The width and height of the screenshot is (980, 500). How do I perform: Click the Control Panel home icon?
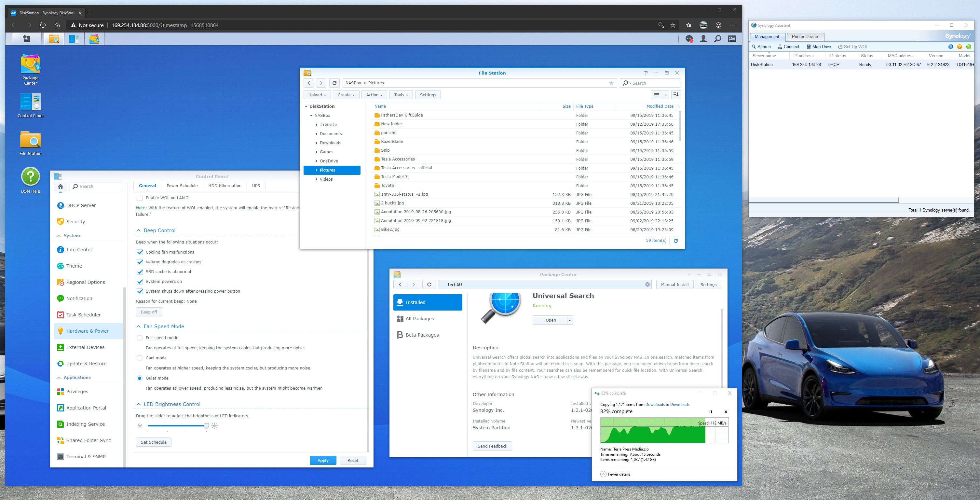[60, 187]
